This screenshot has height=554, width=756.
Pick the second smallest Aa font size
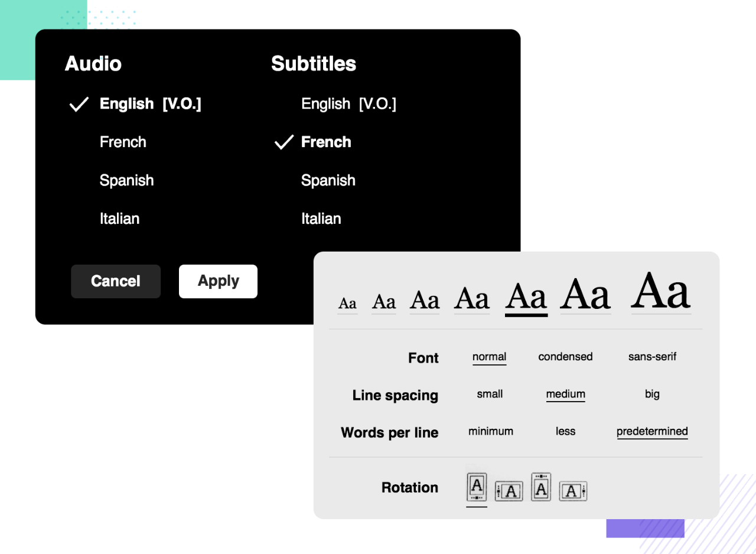384,302
